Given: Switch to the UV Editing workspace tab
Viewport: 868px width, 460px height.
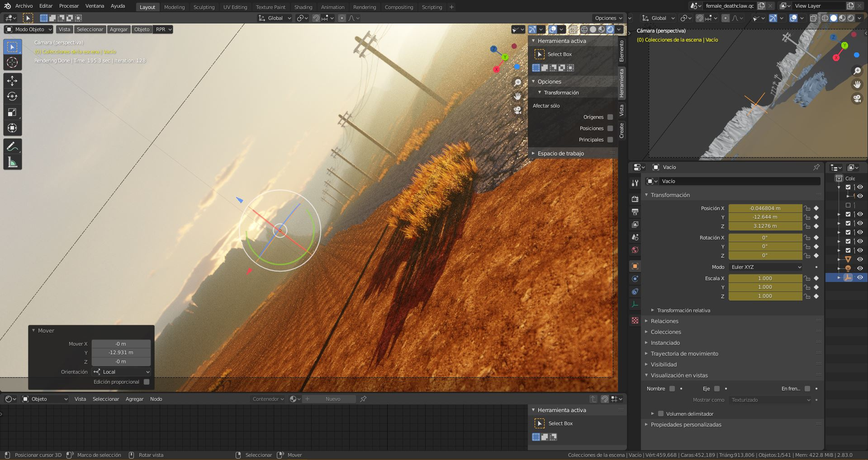Looking at the screenshot, I should (x=235, y=7).
